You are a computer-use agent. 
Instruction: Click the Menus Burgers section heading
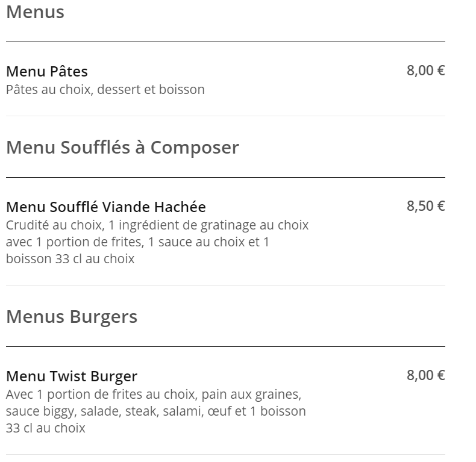pos(72,317)
